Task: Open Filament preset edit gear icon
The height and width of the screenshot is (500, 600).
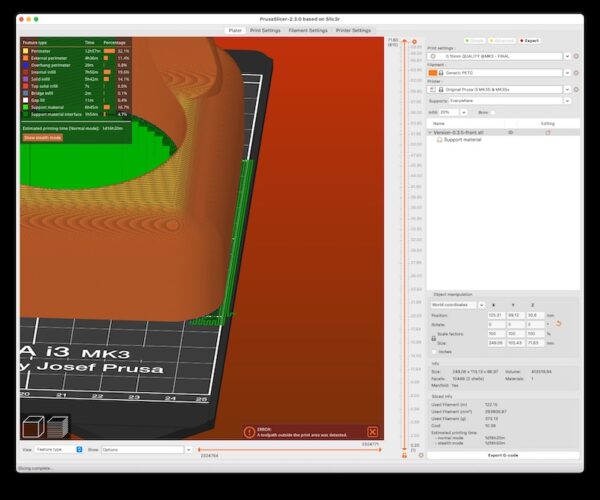Action: point(576,73)
